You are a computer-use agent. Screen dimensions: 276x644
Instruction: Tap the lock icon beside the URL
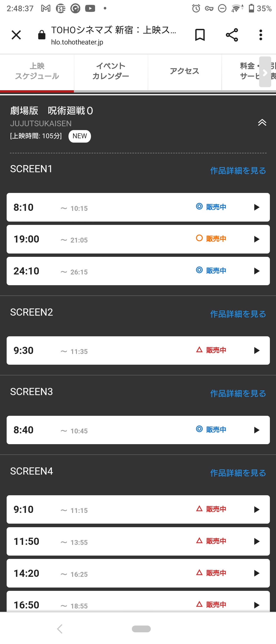pyautogui.click(x=42, y=35)
